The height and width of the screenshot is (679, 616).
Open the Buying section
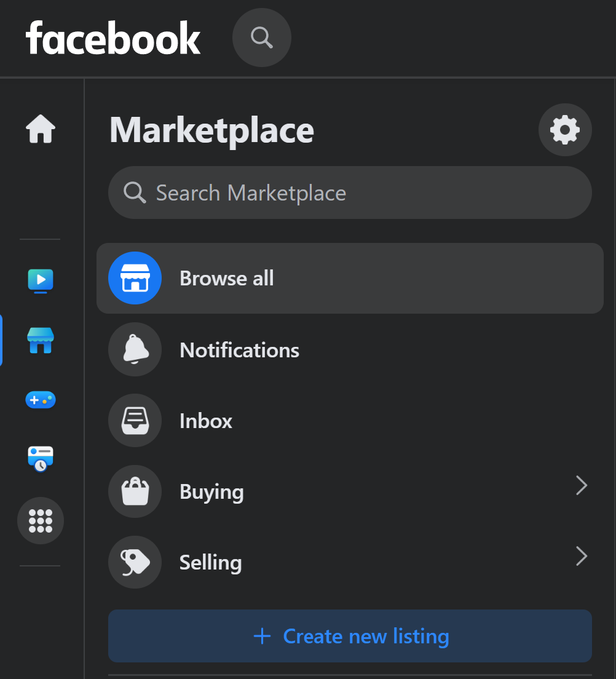(x=350, y=491)
